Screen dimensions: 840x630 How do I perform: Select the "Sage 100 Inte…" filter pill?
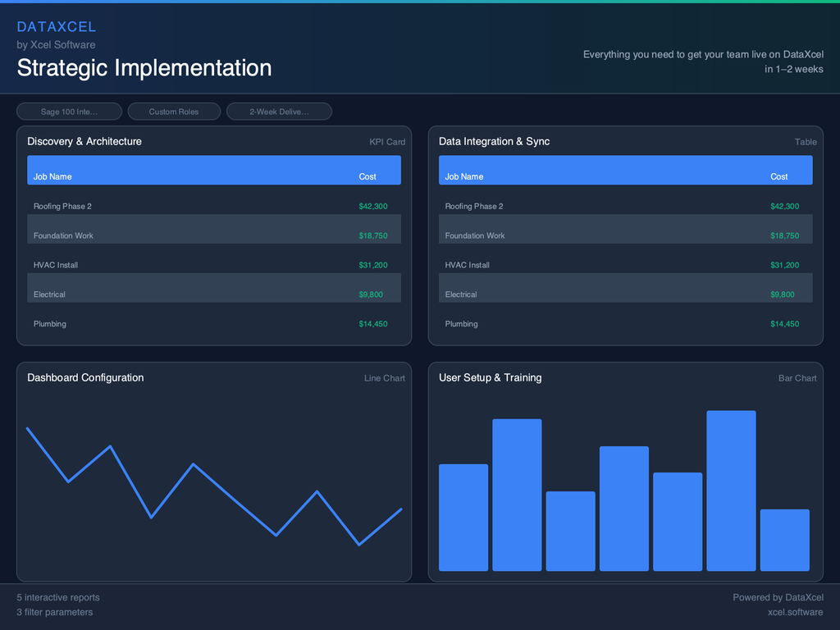[69, 111]
